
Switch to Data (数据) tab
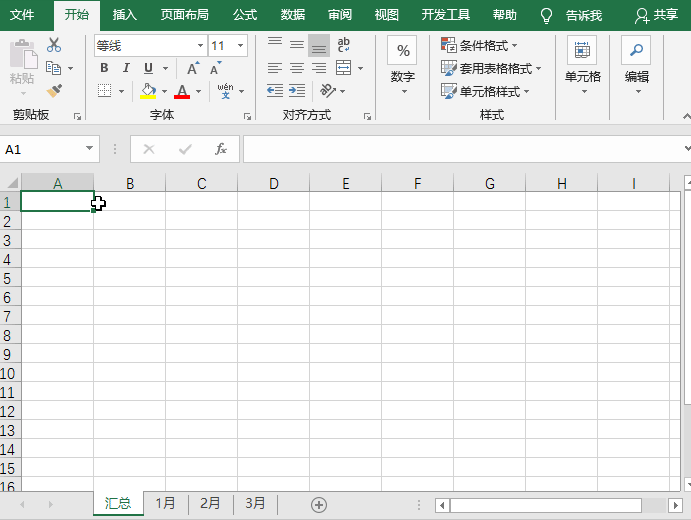[x=293, y=15]
